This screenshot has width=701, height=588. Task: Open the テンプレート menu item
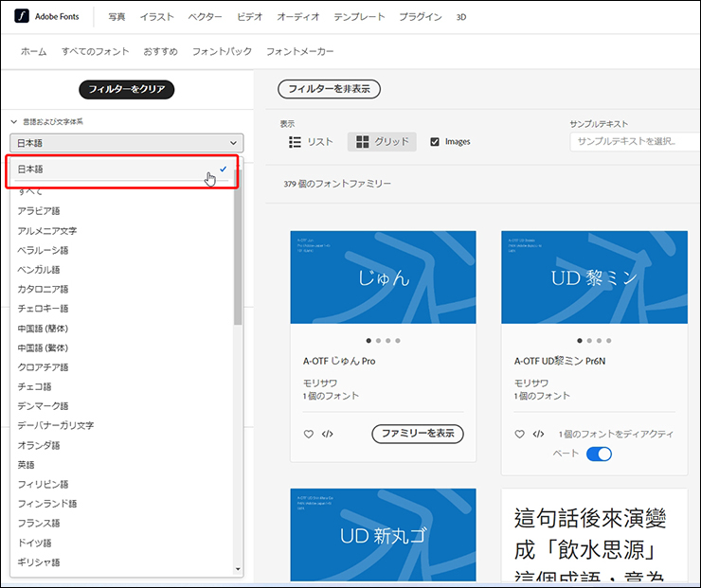[360, 17]
